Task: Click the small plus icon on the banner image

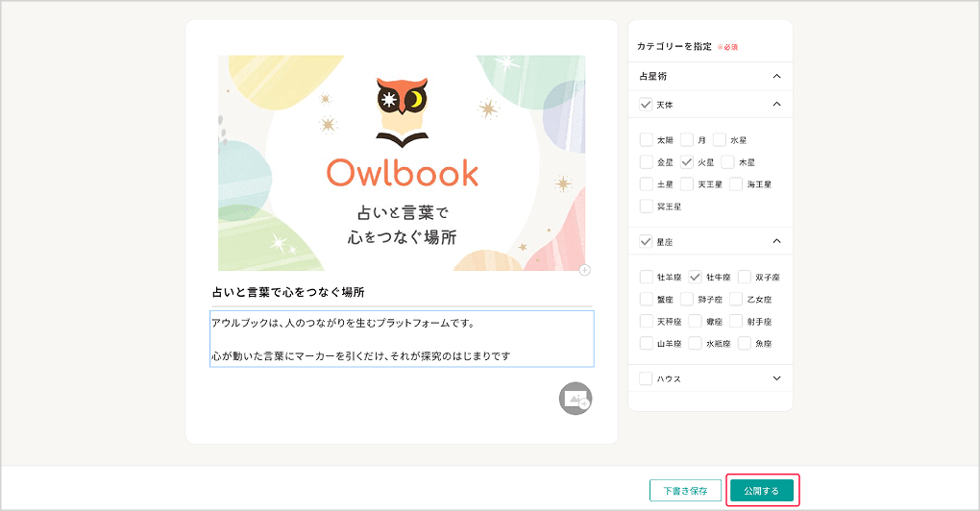Action: coord(584,270)
